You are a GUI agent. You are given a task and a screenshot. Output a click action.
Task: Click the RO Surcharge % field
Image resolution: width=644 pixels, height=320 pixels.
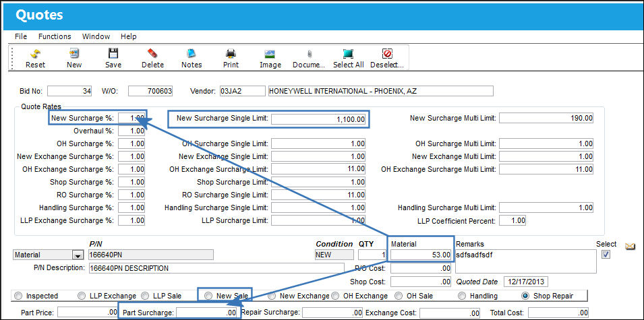click(x=131, y=195)
